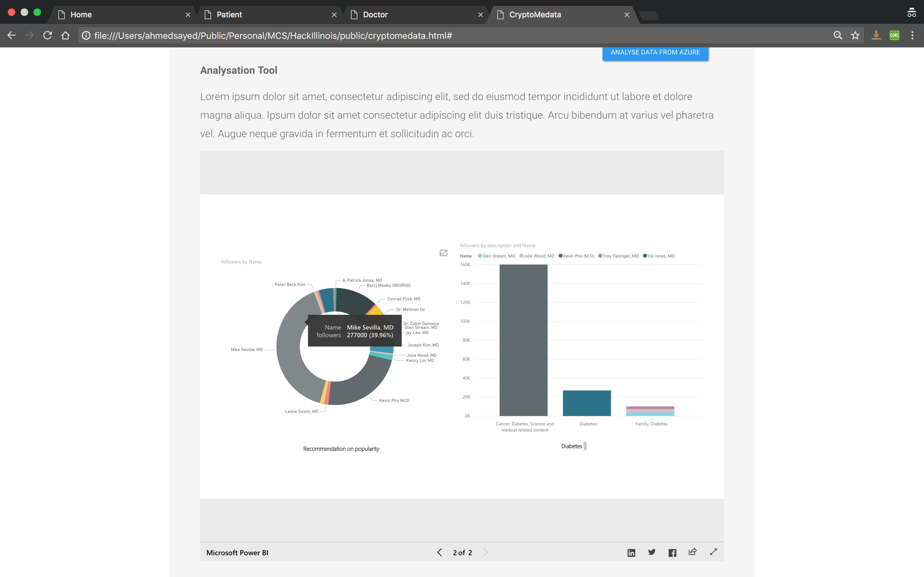Viewport: 924px width, 577px height.
Task: Open Chrome three-dot menu
Action: pos(912,36)
